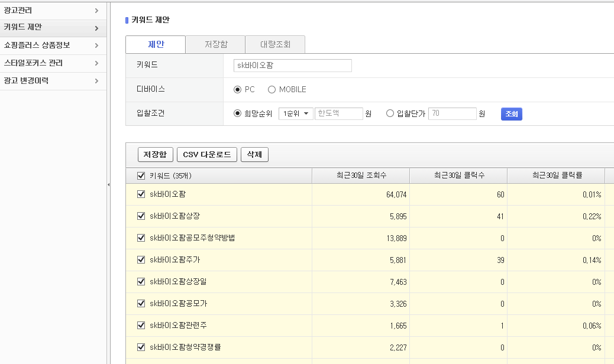Click the sk바이오팜상장 keyword text
Viewport: 614px width, 364px height.
click(174, 216)
